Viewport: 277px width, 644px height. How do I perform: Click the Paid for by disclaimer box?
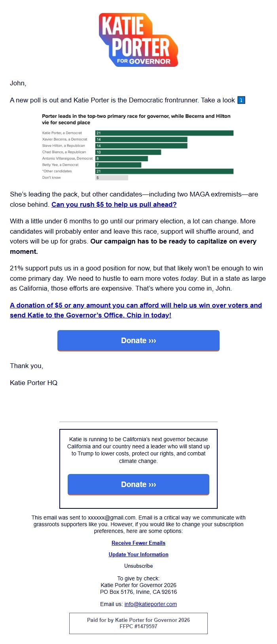(x=138, y=623)
